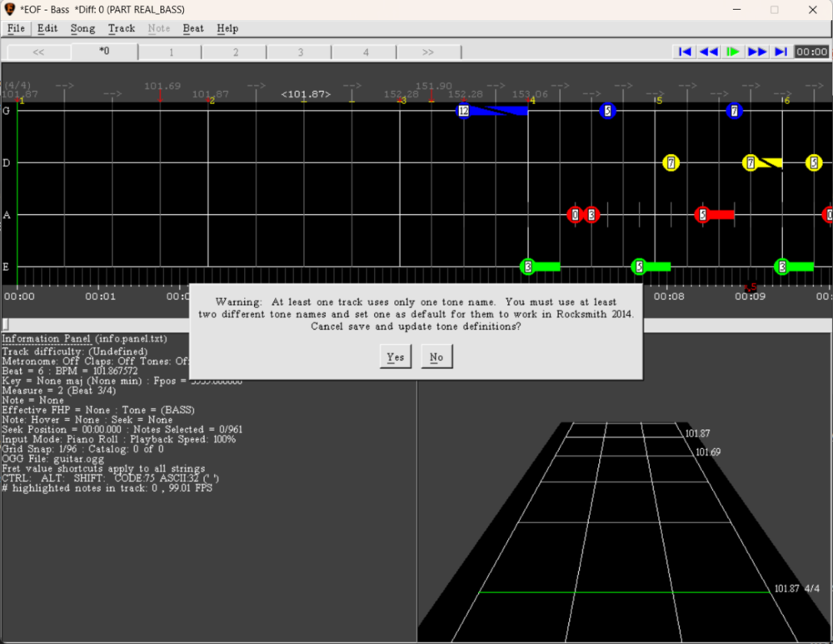Image resolution: width=833 pixels, height=644 pixels.
Task: Click the seek bar handle below the timeline
Action: (x=5, y=324)
